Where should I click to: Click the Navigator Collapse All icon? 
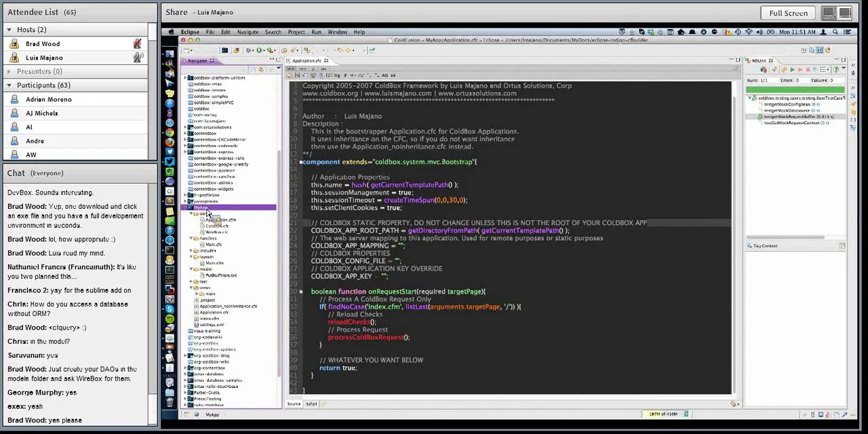pyautogui.click(x=254, y=69)
